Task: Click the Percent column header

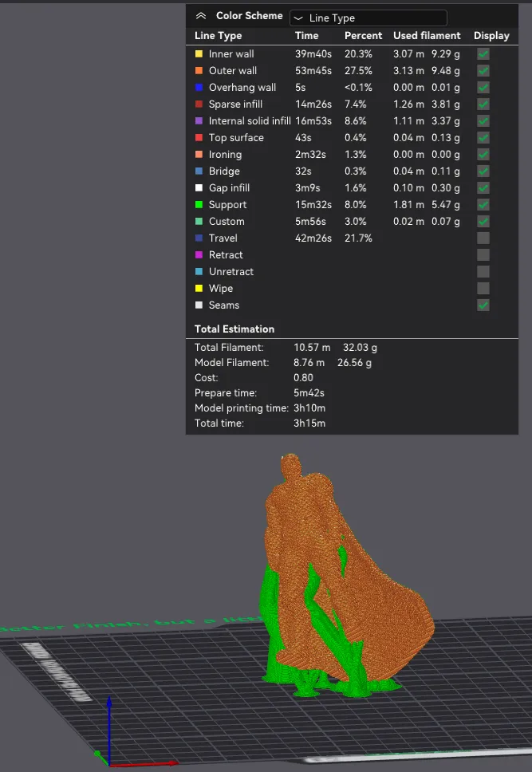Action: tap(363, 35)
